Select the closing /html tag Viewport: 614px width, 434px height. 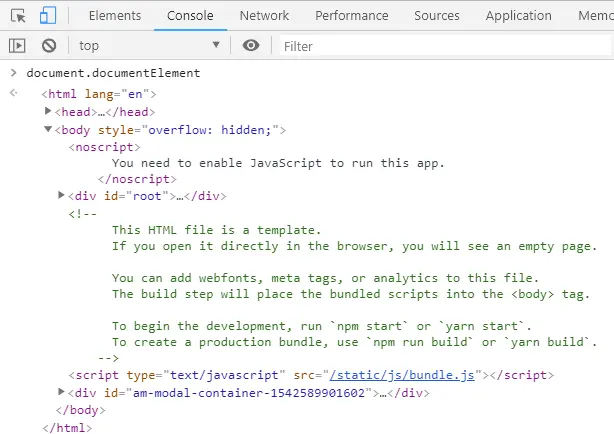point(67,427)
